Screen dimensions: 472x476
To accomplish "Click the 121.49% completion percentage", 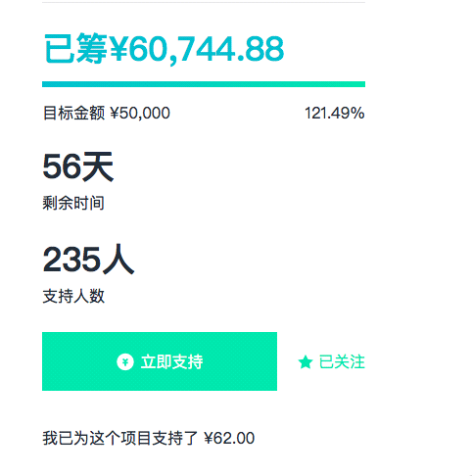I will (335, 113).
